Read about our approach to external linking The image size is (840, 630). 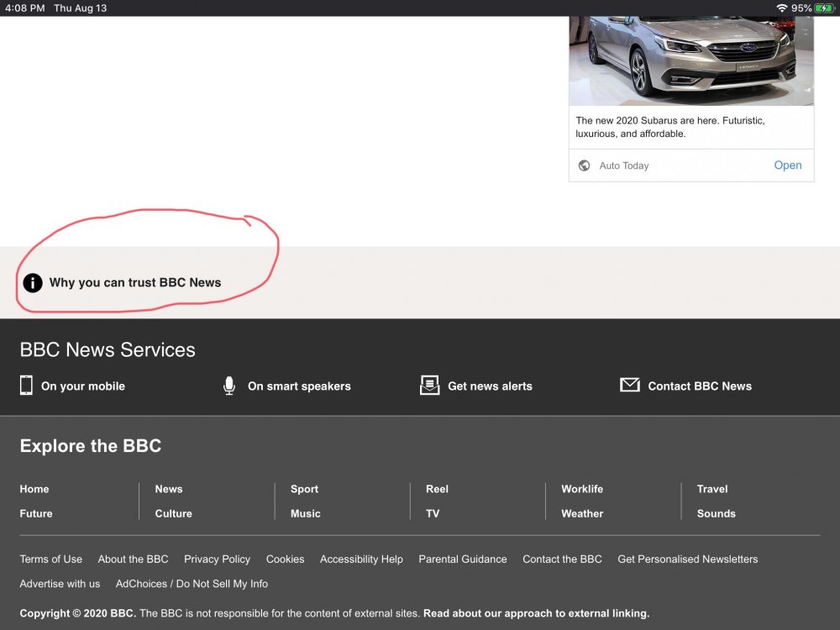pos(536,614)
